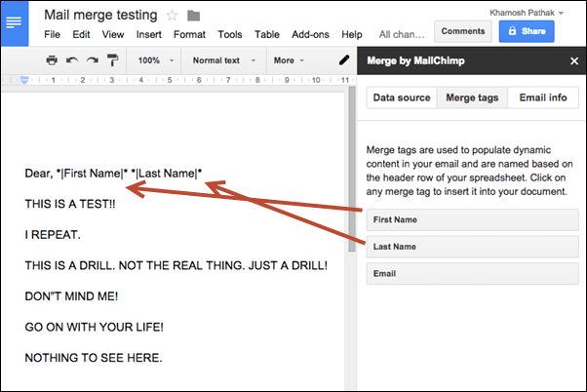Viewport: 587px width, 392px height.
Task: Insert the Last Name merge tag
Action: pyautogui.click(x=473, y=247)
